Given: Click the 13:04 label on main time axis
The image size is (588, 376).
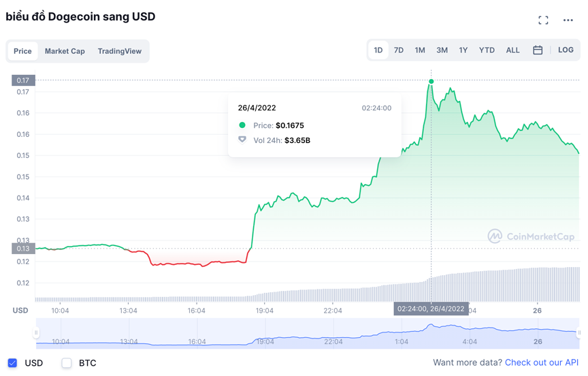Looking at the screenshot, I should pos(128,311).
